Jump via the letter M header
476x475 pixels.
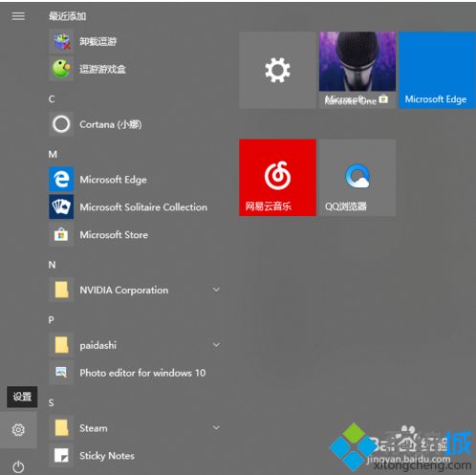click(53, 154)
